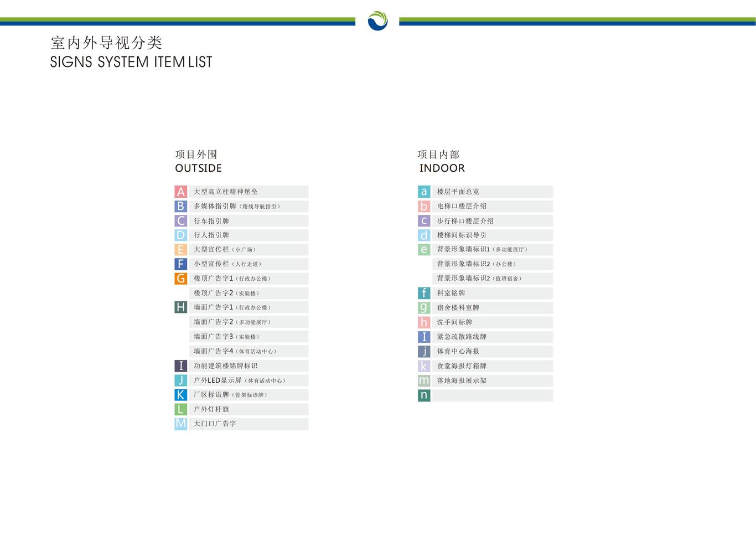
Task: Click the 科室铭牌 entry
Action: click(493, 292)
